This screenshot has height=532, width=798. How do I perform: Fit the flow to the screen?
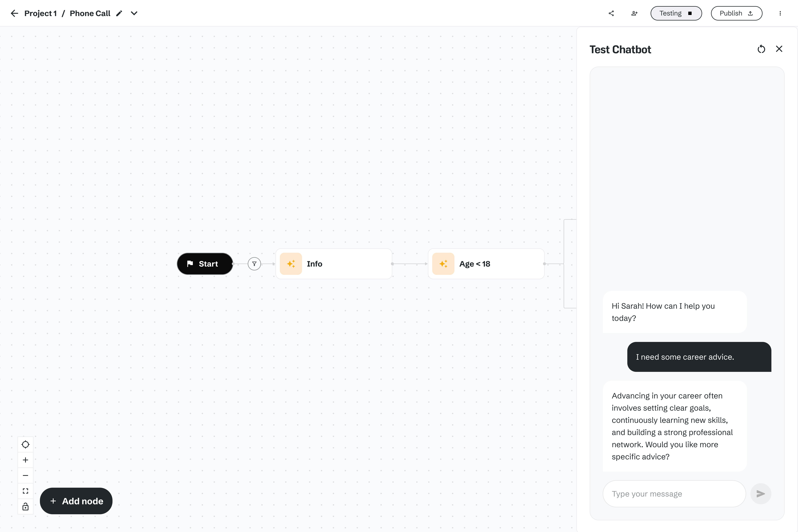(25, 491)
